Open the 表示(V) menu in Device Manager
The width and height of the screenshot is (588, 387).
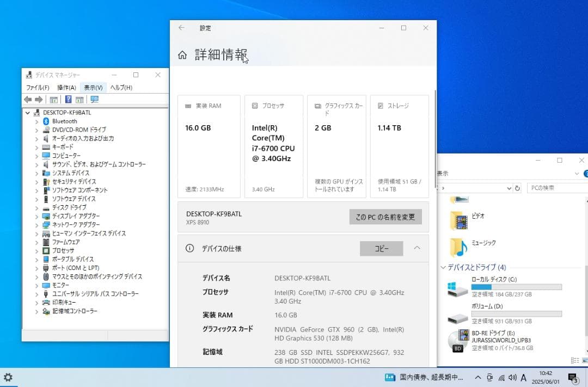93,87
